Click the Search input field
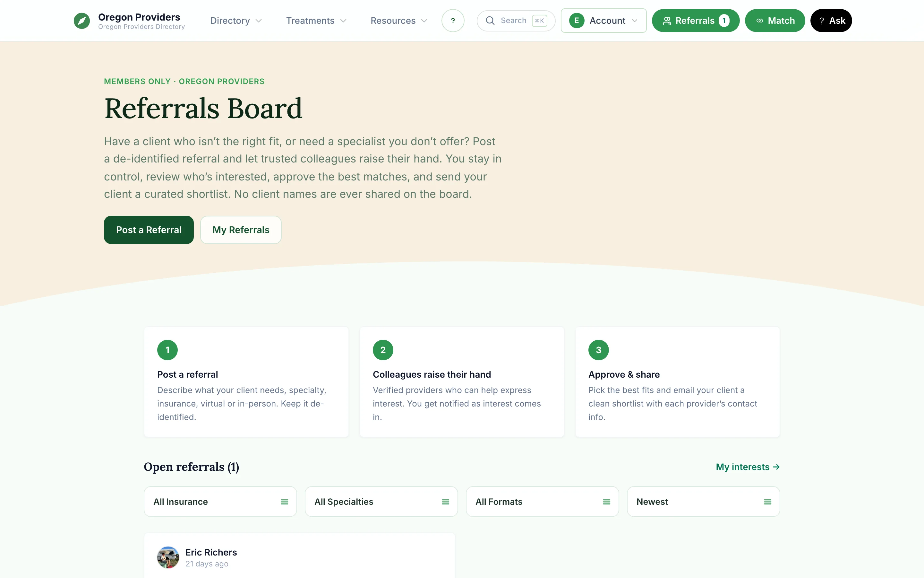Image resolution: width=924 pixels, height=578 pixels. pos(516,21)
